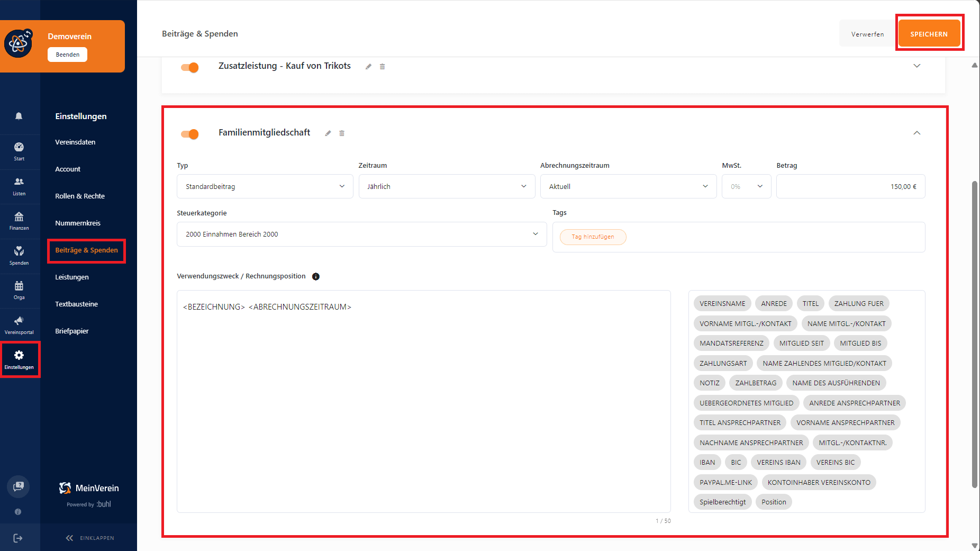Open Account settings menu

(x=68, y=169)
